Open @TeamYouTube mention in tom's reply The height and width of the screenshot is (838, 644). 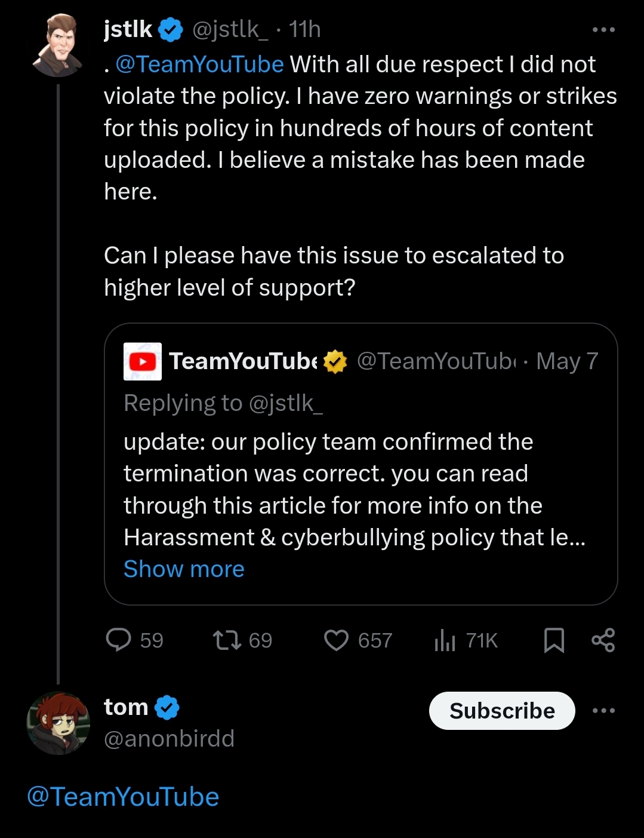(124, 797)
